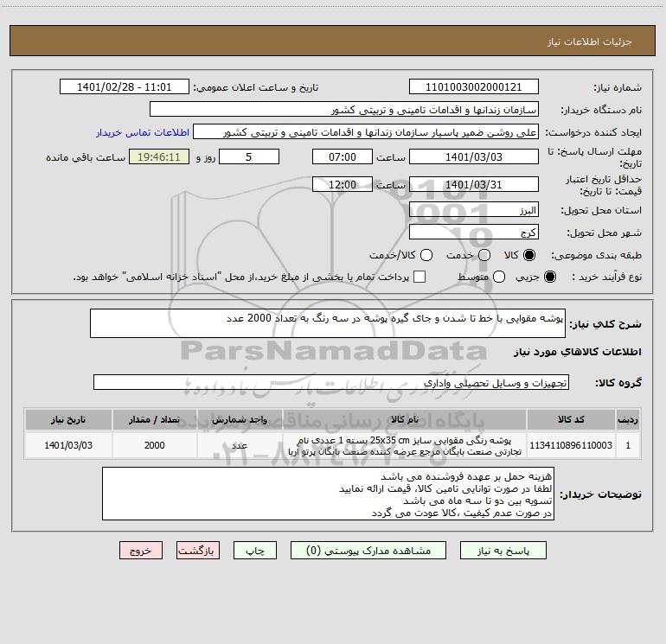Click the شماره نیاز field 1101003002000121

pos(474,87)
